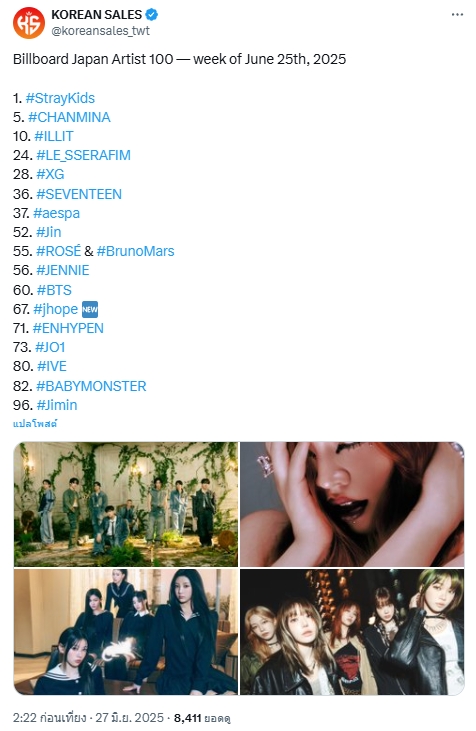Click the NEW emoji beside jhope
The image size is (476, 731).
coord(90,309)
